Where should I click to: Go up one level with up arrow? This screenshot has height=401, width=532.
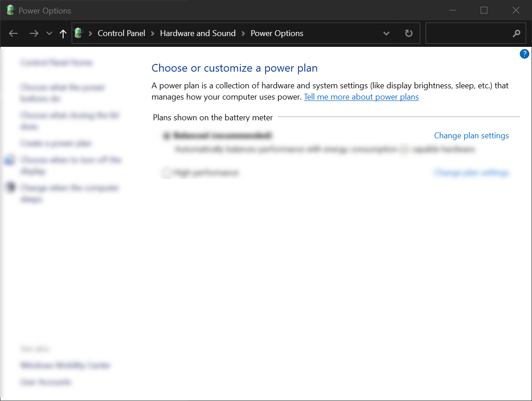(x=63, y=33)
